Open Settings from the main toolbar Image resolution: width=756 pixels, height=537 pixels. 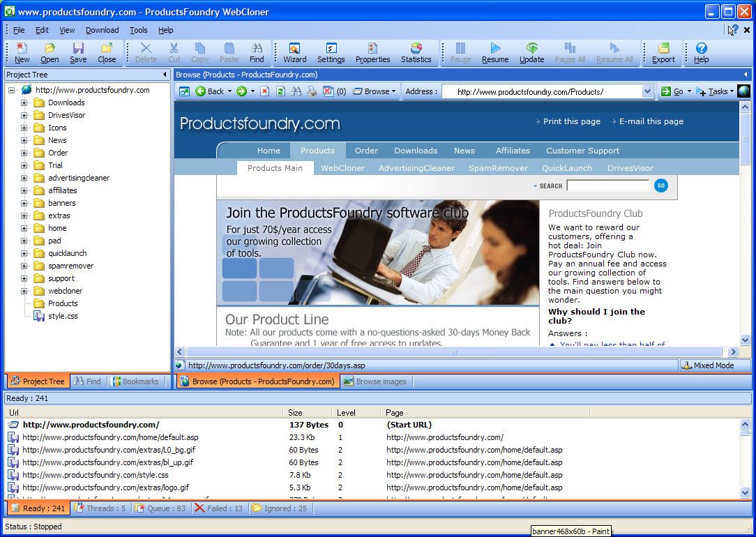pos(331,52)
